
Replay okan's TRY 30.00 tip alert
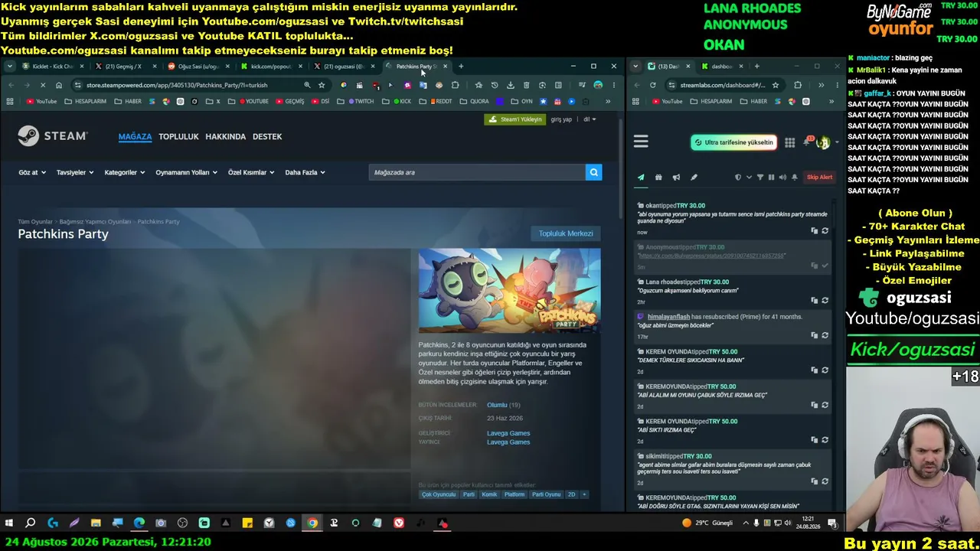[825, 230]
